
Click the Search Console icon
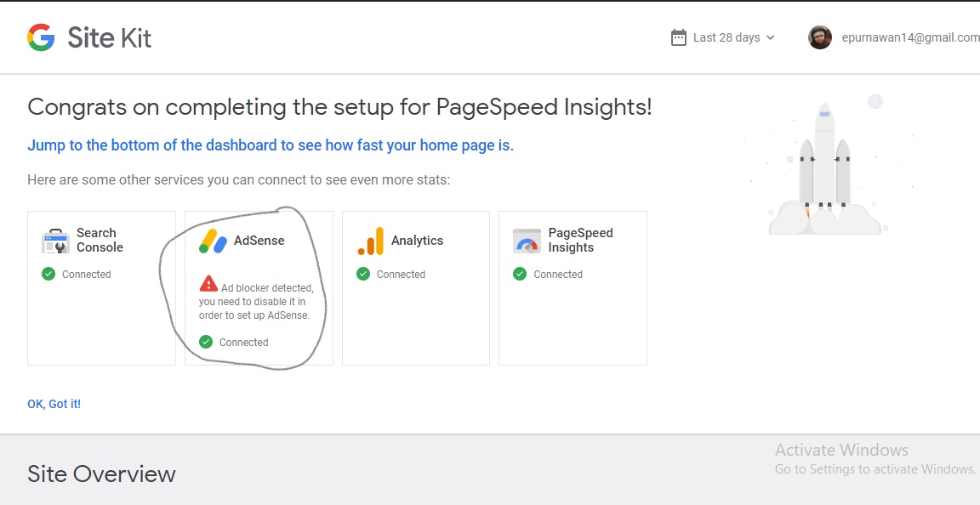pos(55,241)
